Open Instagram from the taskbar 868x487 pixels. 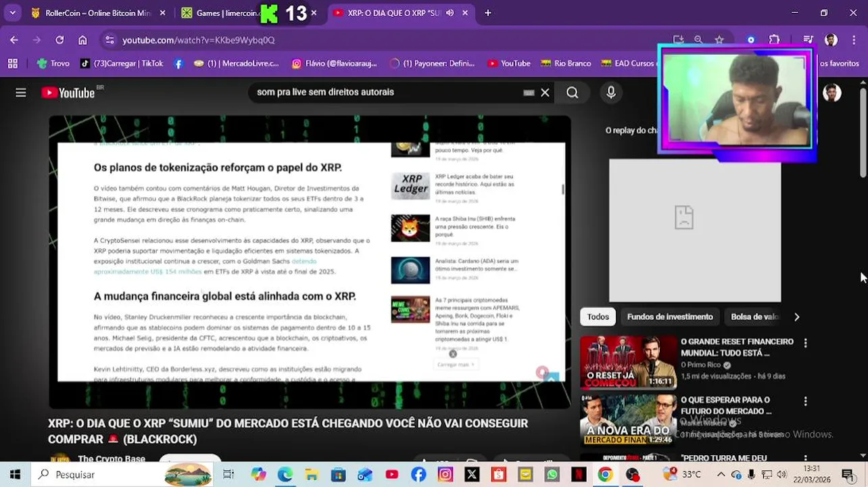coord(445,474)
